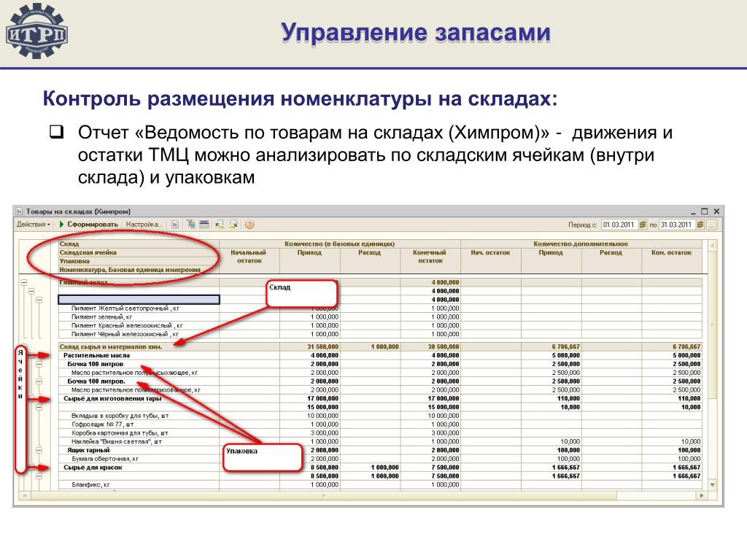This screenshot has width=747, height=560.
Task: Collapse group below Сырьё для красок
Action: click(x=39, y=475)
